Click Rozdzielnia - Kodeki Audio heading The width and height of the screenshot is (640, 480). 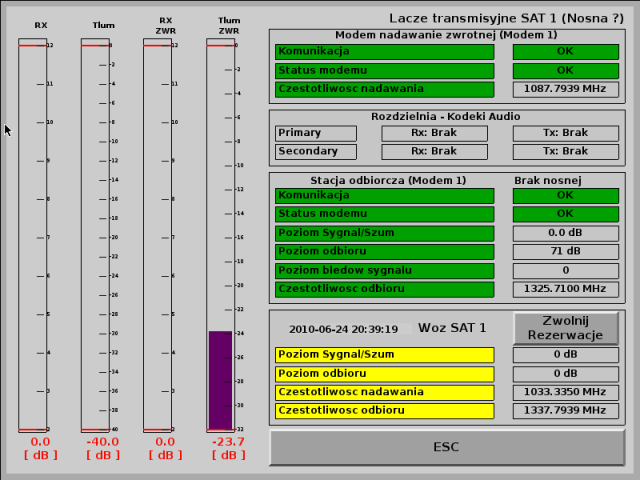446,117
